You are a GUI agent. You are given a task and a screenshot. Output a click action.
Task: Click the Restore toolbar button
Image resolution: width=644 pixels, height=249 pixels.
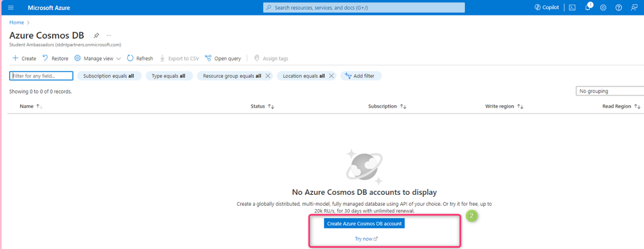[x=55, y=58]
